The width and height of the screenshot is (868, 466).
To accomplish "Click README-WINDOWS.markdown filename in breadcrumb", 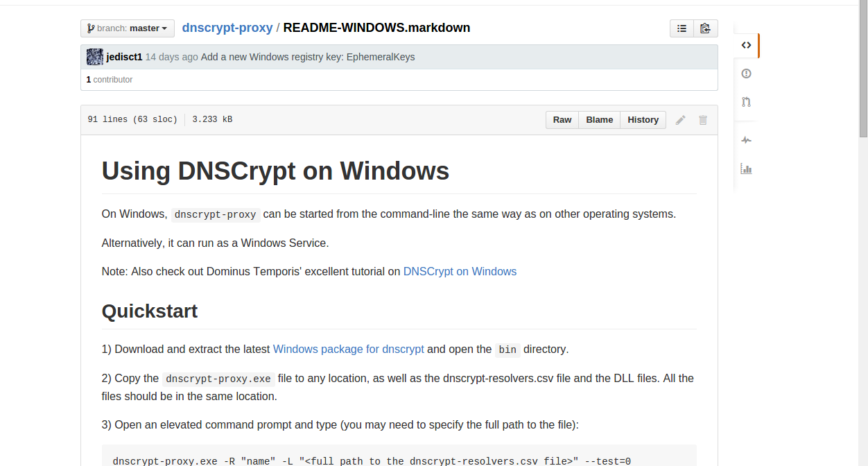I will pos(376,28).
